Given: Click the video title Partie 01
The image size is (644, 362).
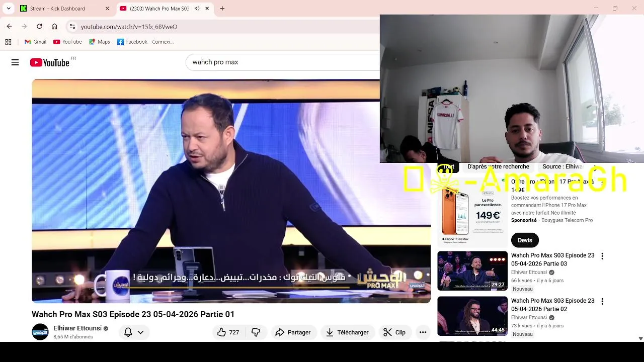Looking at the screenshot, I should tap(133, 314).
